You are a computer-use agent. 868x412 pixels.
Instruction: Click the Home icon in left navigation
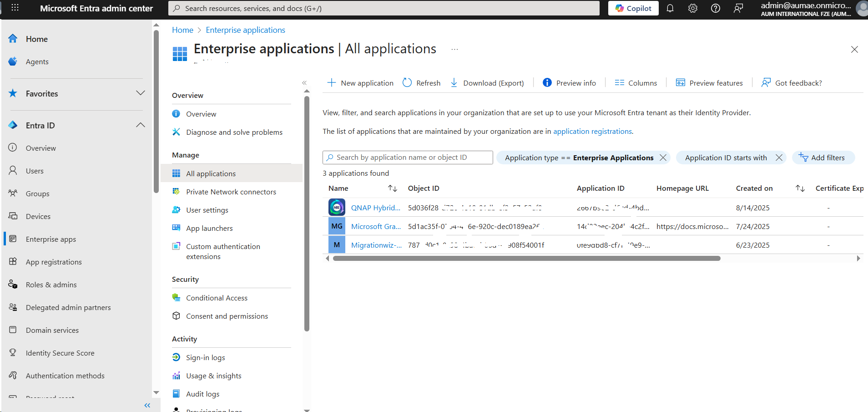click(x=13, y=39)
